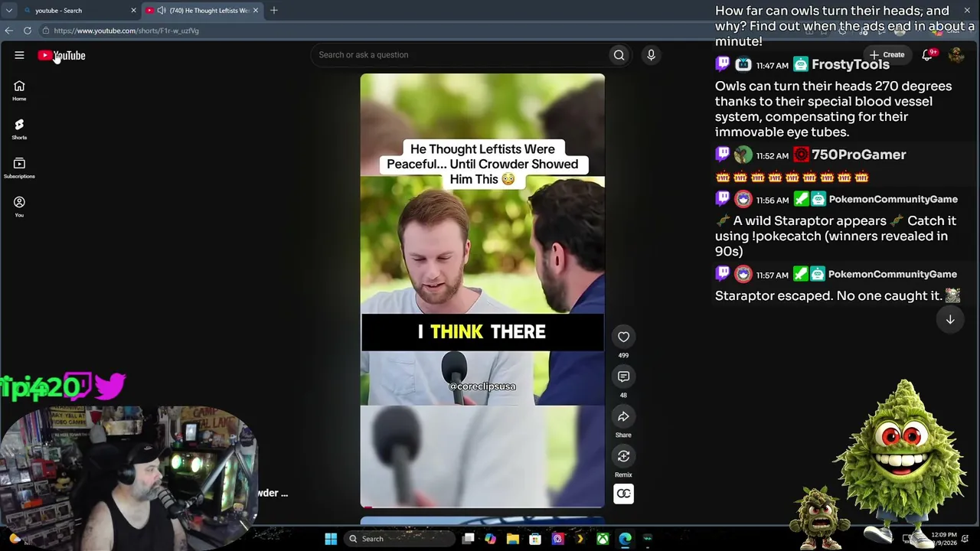Open Shorts from the sidebar
Viewport: 980px width, 551px height.
coord(19,129)
